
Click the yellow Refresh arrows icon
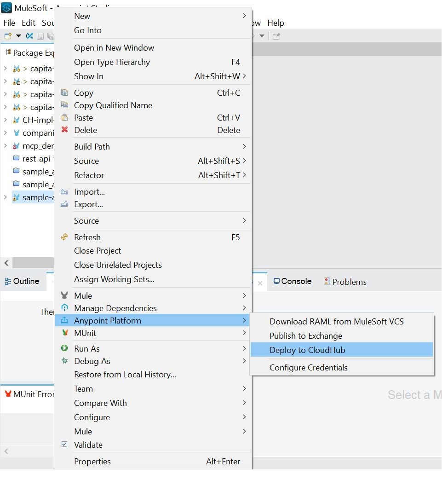coord(64,237)
